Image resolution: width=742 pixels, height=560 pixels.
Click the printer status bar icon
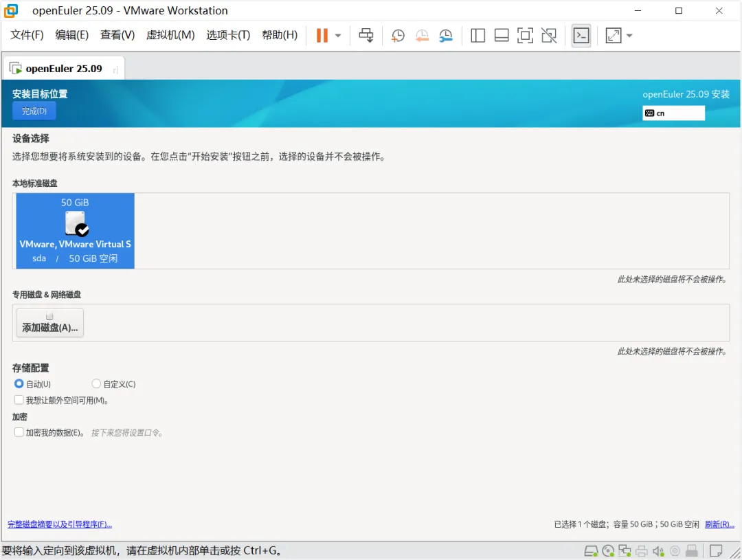pos(642,551)
